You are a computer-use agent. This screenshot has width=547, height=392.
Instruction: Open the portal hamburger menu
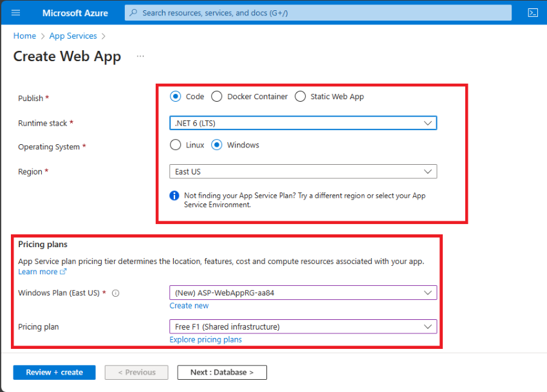coord(15,12)
